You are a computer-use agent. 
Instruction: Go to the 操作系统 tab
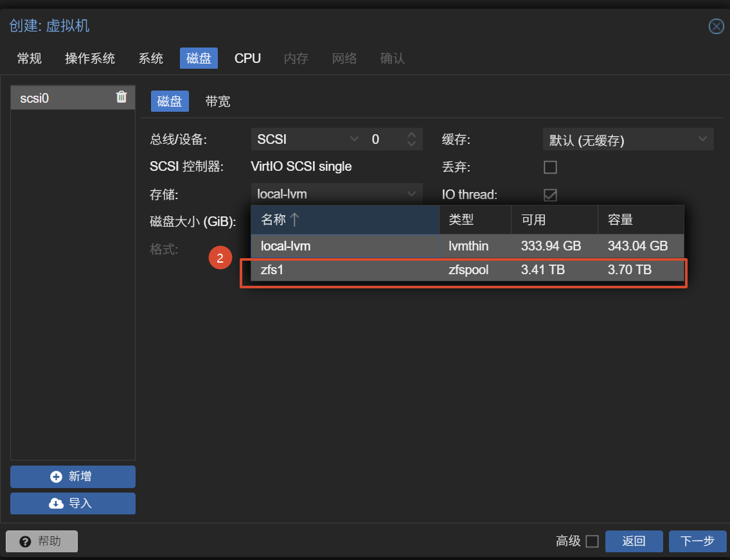90,58
